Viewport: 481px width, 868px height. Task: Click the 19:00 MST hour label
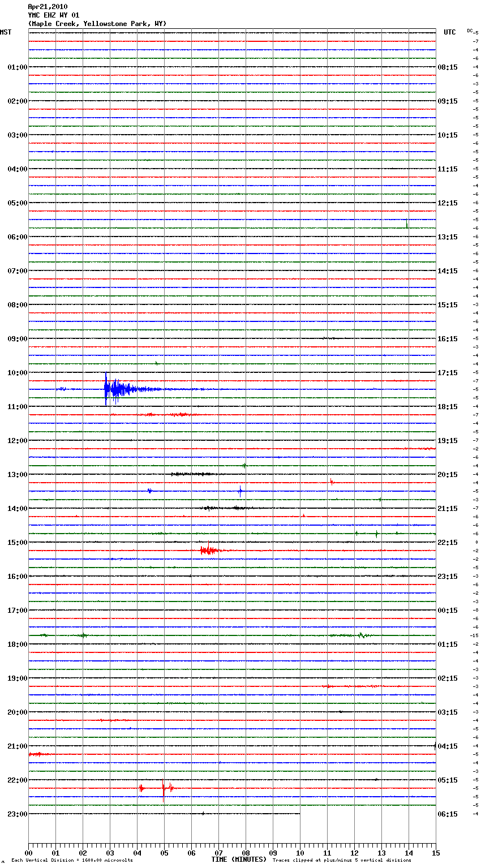[x=18, y=678]
